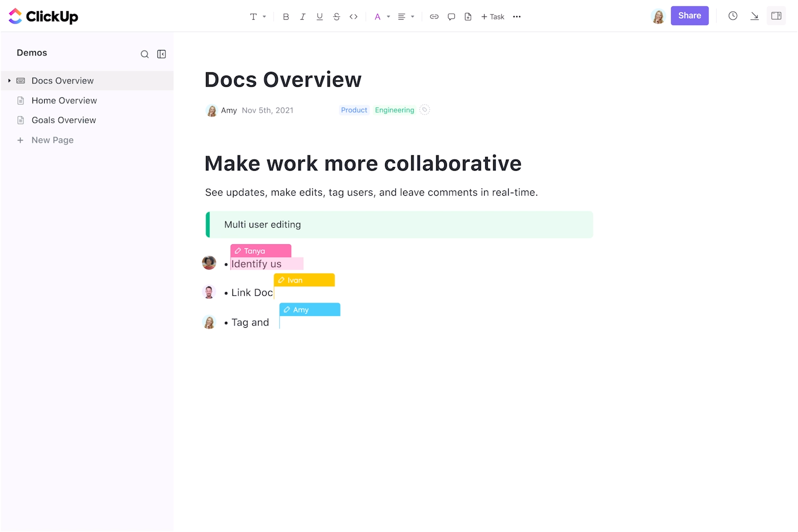Open the Goals Overview page
This screenshot has height=532, width=798.
(64, 120)
